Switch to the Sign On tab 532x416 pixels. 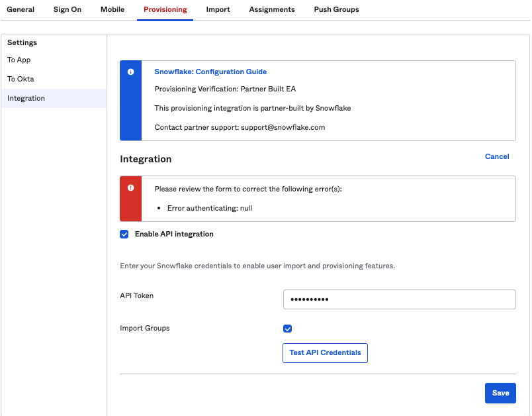pyautogui.click(x=67, y=10)
